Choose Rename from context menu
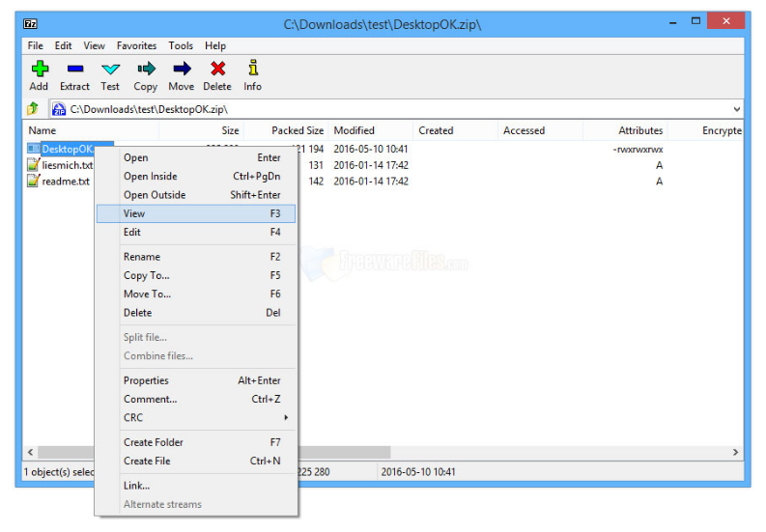Screen dimensions: 766x532 point(196,257)
